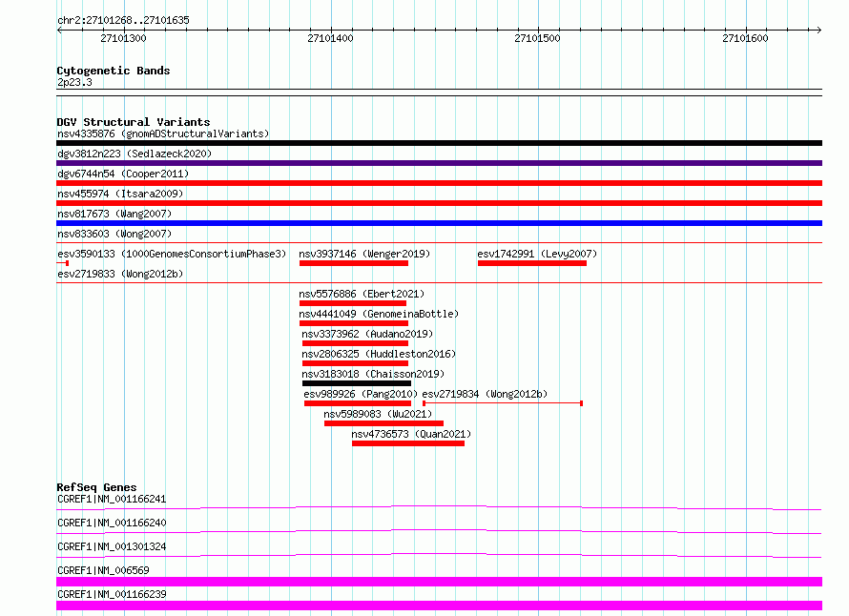Click the right arrow of the ruler
The width and height of the screenshot is (849, 616).
pyautogui.click(x=818, y=31)
